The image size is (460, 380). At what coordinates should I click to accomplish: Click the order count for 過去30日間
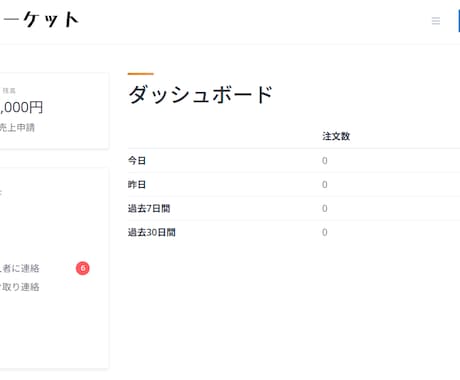(325, 232)
